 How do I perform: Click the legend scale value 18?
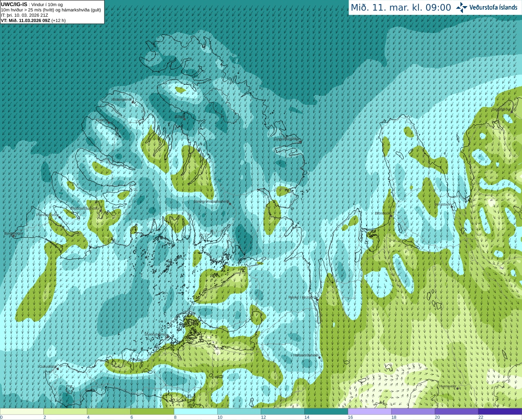pos(394,417)
